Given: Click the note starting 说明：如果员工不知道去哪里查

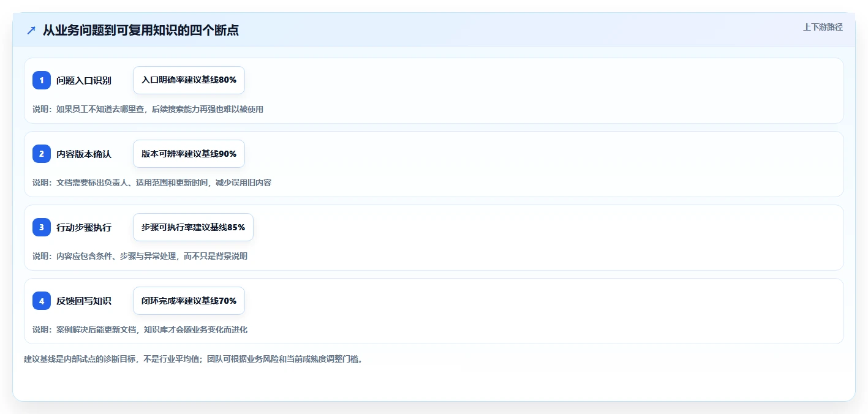Looking at the screenshot, I should coord(148,109).
